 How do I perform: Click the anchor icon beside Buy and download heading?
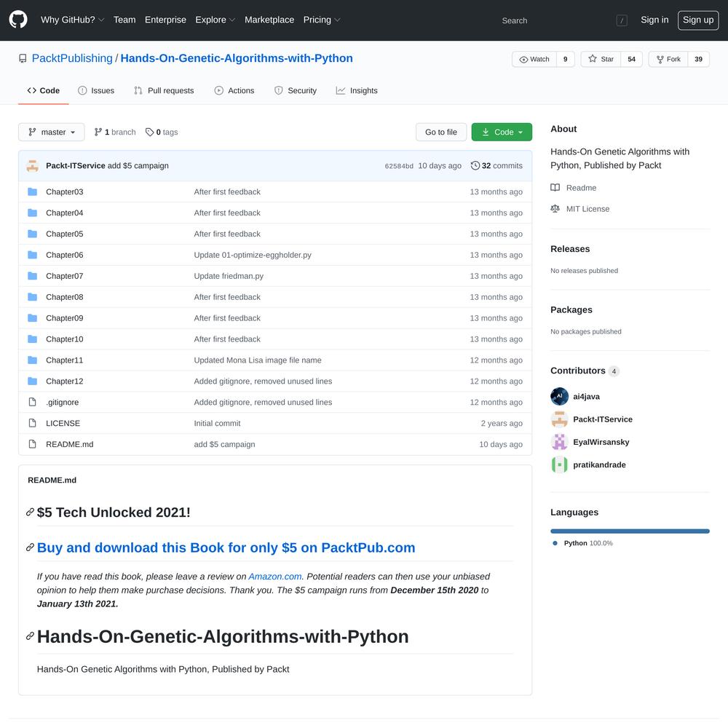click(30, 548)
